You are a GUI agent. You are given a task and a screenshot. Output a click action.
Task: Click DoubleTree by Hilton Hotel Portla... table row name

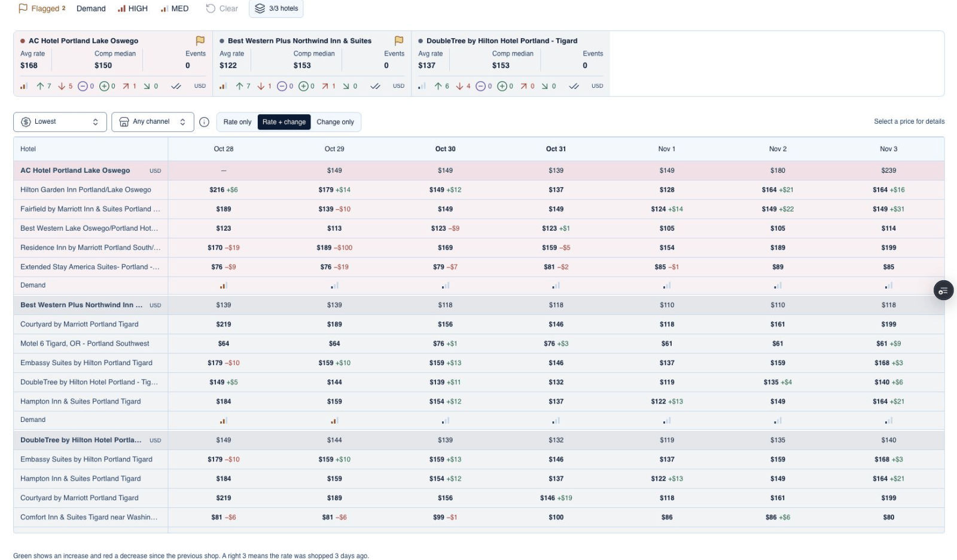pos(81,440)
